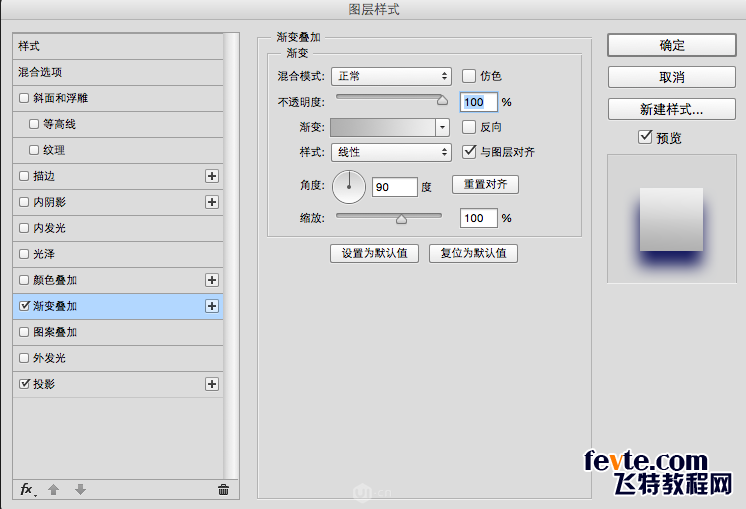Enable the 外发光 checkbox
The image size is (746, 509).
tap(24, 358)
